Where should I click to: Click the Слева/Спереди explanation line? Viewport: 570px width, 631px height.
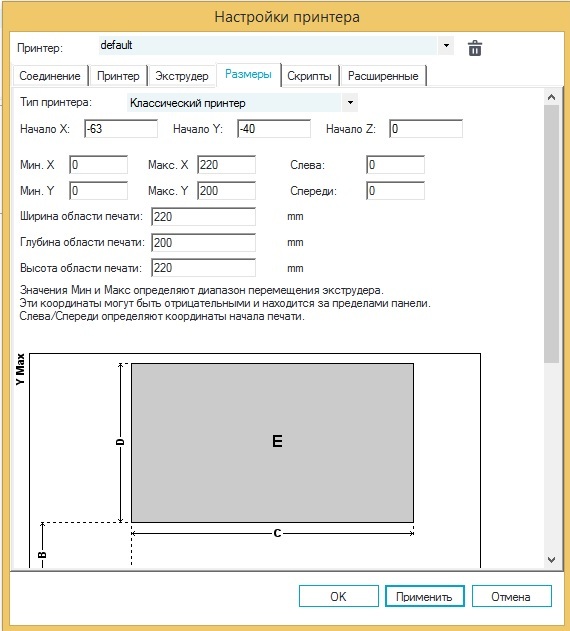click(x=162, y=316)
